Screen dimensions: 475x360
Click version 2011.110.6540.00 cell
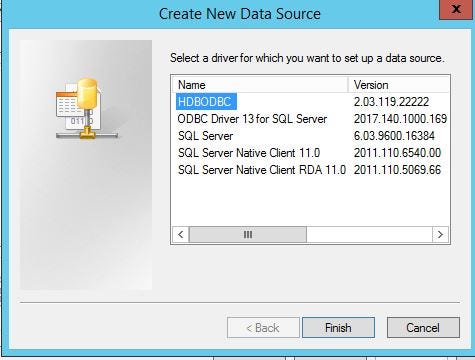(x=397, y=153)
